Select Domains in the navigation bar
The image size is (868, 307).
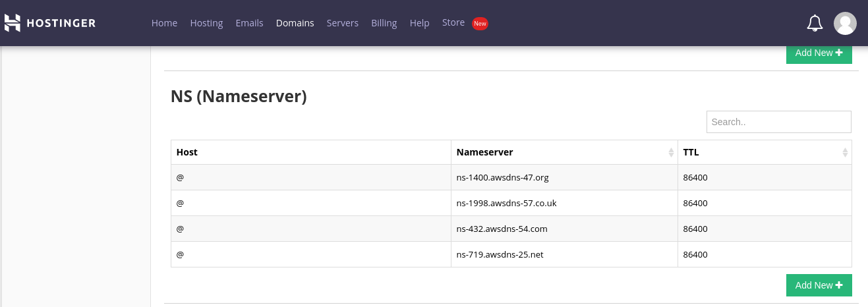coord(295,23)
